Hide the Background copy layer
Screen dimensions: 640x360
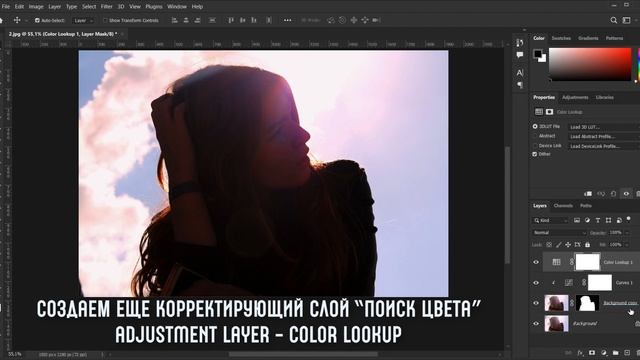tap(536, 303)
